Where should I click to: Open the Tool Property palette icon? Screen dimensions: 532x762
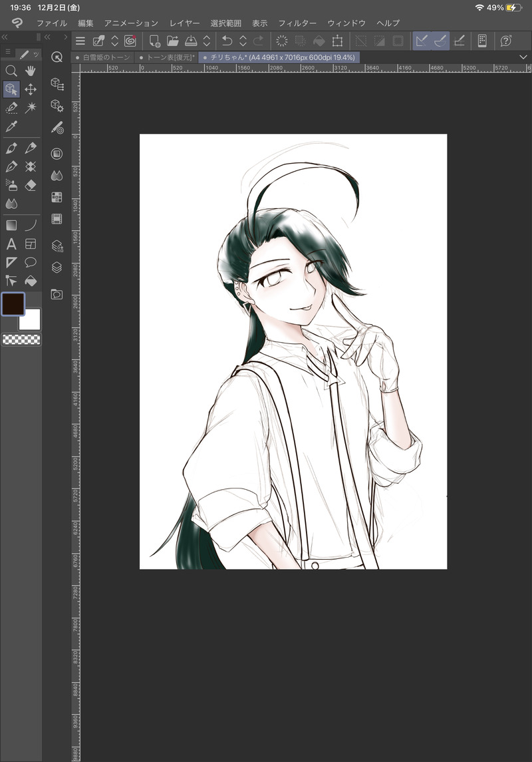coord(57,105)
